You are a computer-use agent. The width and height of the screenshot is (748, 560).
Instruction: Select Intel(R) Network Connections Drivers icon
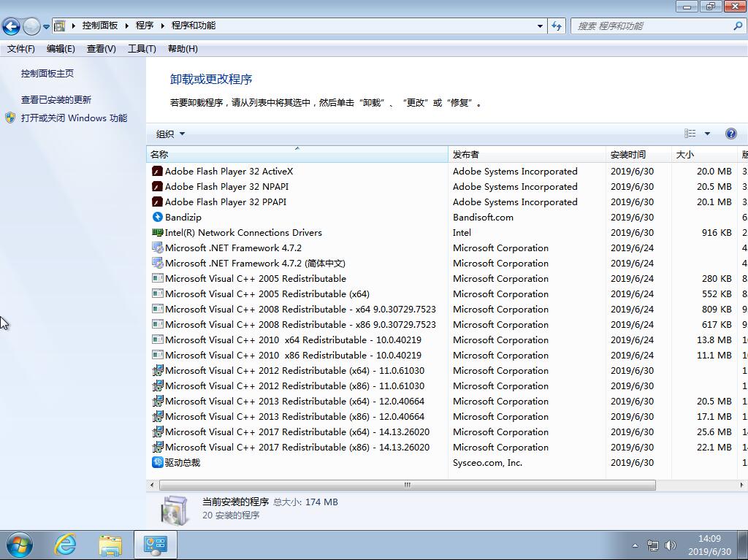tap(157, 232)
